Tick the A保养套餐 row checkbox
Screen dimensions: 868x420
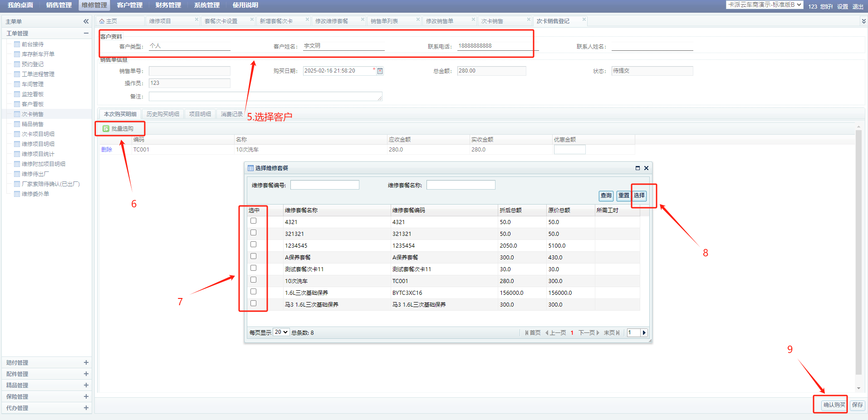point(253,256)
